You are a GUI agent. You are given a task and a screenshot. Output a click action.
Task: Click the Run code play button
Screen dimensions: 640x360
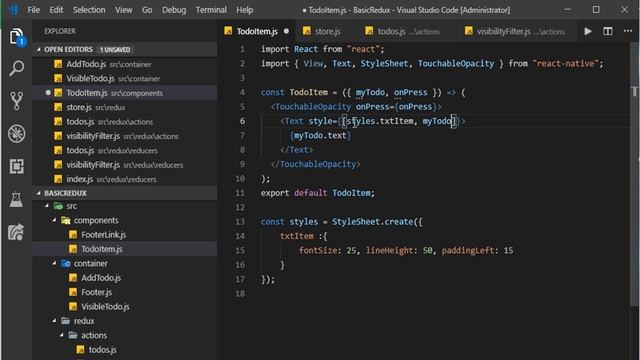(x=588, y=31)
